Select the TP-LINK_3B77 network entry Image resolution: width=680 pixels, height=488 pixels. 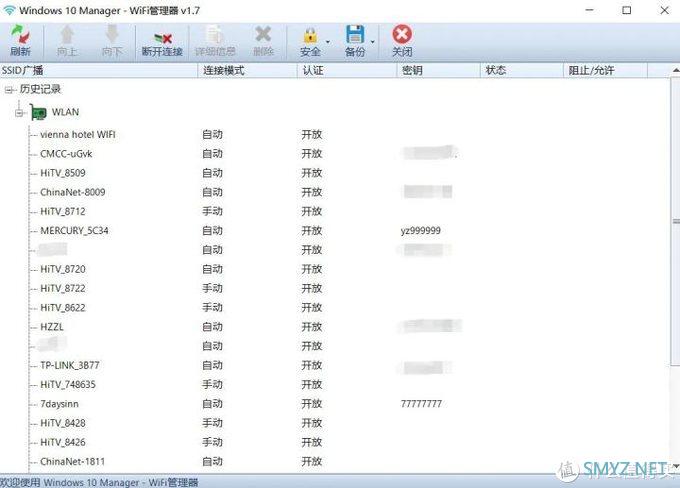click(70, 365)
